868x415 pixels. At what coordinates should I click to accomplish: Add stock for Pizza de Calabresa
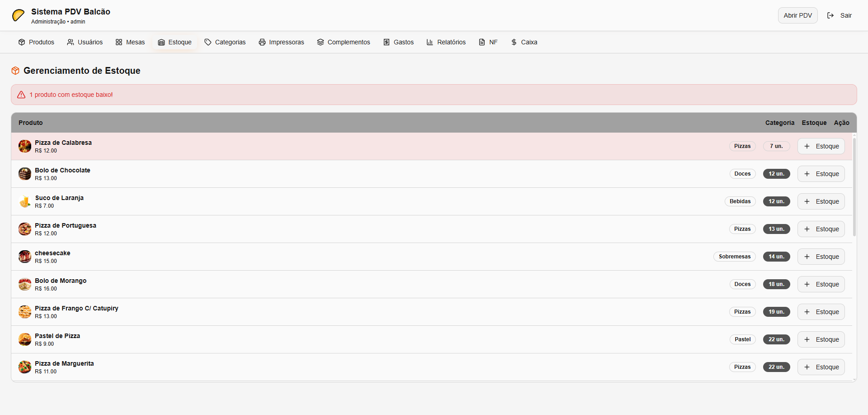pyautogui.click(x=821, y=146)
